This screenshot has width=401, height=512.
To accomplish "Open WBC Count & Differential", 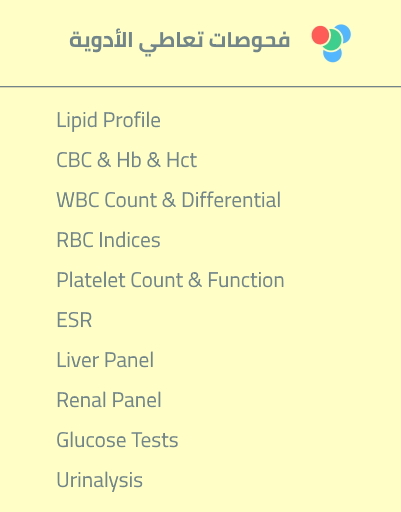I will coord(169,200).
